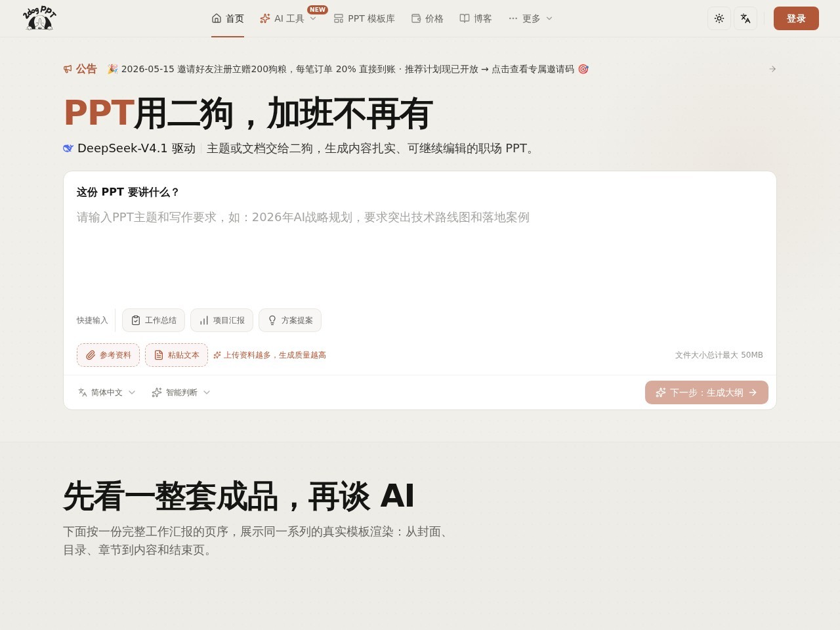The image size is (840, 630).
Task: Select the 项目汇报 quick input chip
Action: coord(222,320)
